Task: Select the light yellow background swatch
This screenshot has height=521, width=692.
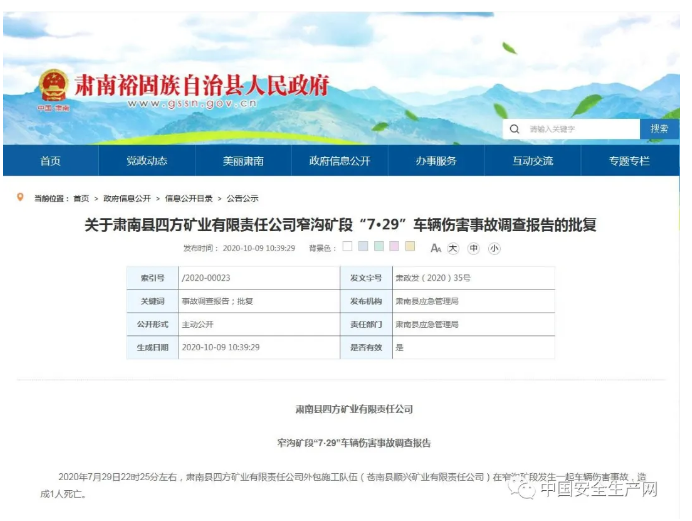Action: point(410,246)
